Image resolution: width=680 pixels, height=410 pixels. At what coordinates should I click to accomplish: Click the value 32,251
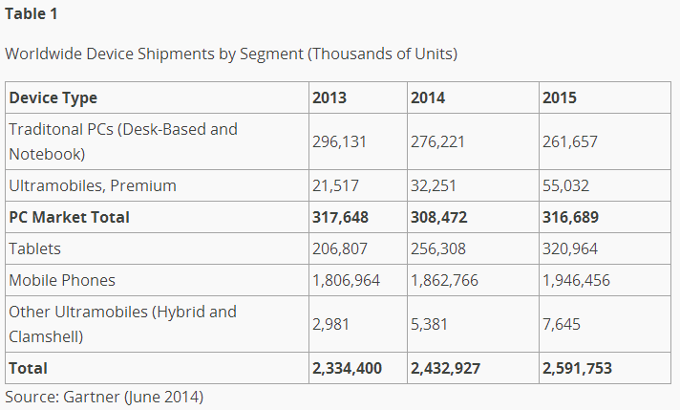pyautogui.click(x=433, y=186)
